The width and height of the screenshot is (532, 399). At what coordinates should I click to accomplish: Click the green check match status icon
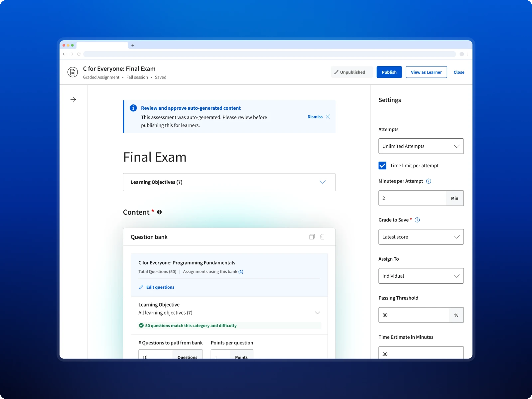pos(141,326)
